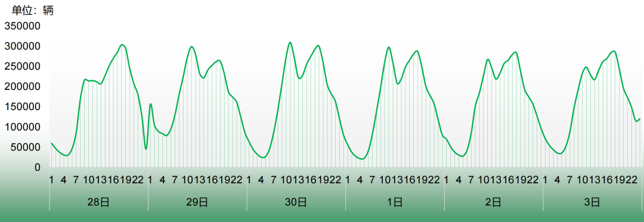Click the first peak on 1日

pyautogui.click(x=389, y=47)
